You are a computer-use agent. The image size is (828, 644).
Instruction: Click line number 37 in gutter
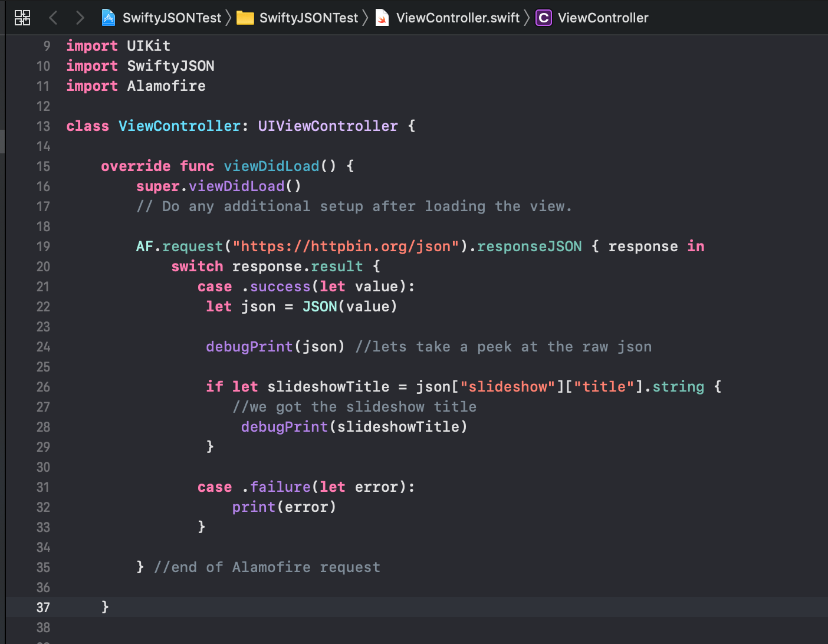pos(43,607)
